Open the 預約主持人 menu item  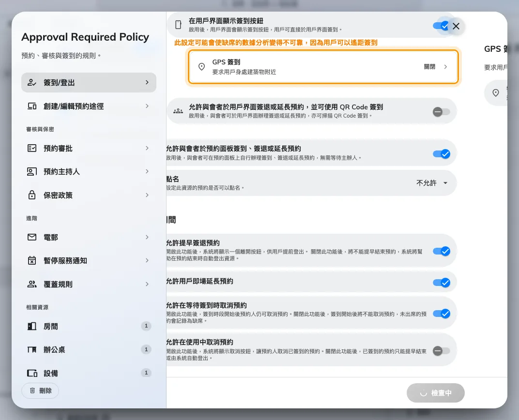89,172
